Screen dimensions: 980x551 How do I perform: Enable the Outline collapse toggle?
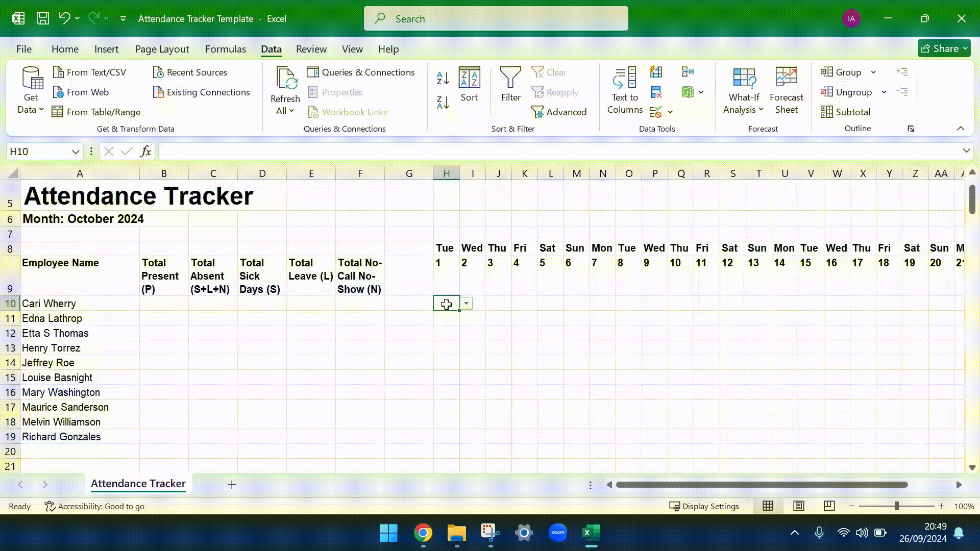(x=961, y=128)
